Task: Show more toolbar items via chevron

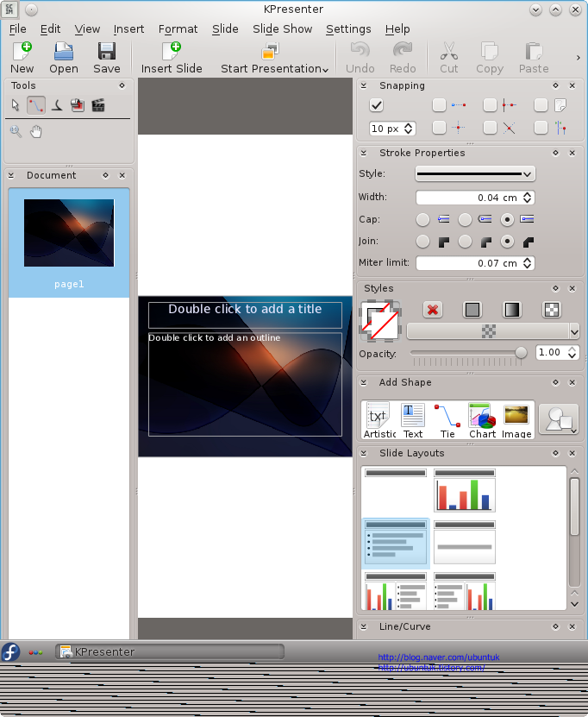Action: tap(578, 58)
